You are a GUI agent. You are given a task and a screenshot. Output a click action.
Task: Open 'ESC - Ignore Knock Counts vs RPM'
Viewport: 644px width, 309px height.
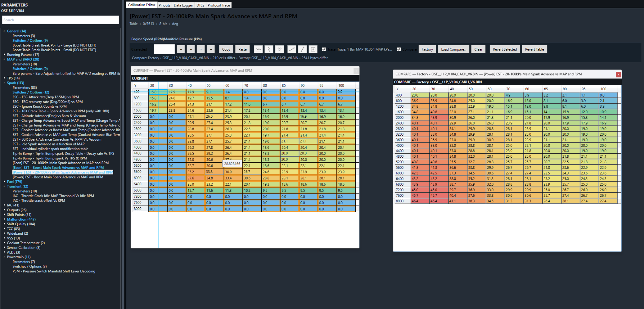pyautogui.click(x=39, y=106)
